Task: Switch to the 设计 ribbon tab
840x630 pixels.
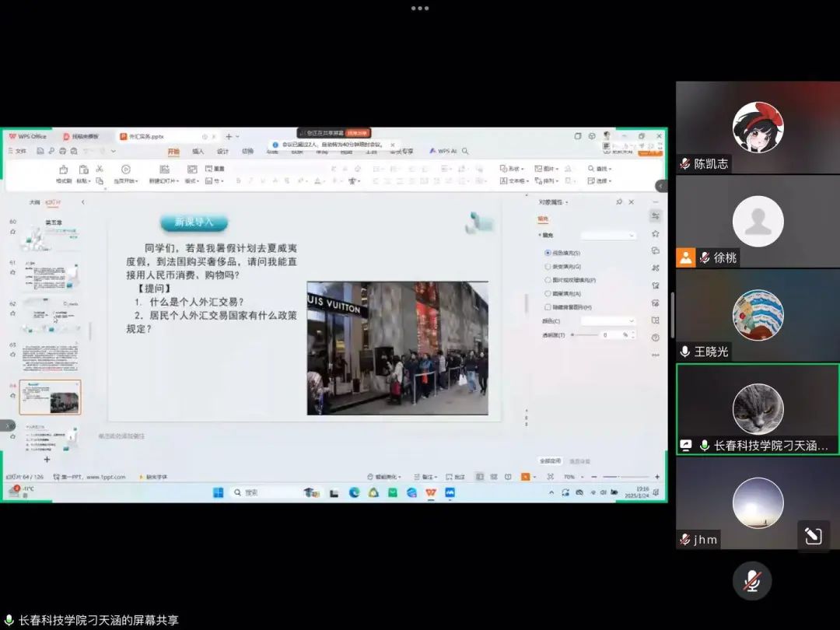Action: [x=222, y=152]
